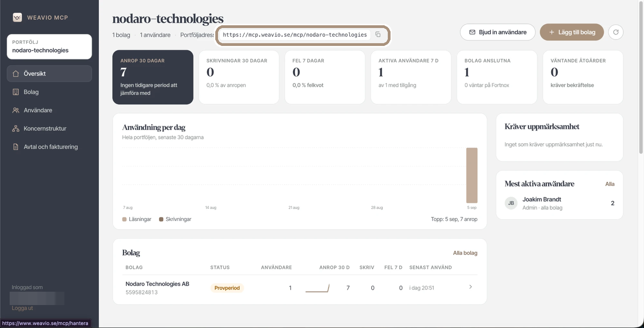Click the last used time i dag 20:51
This screenshot has width=644, height=328.
click(422, 288)
